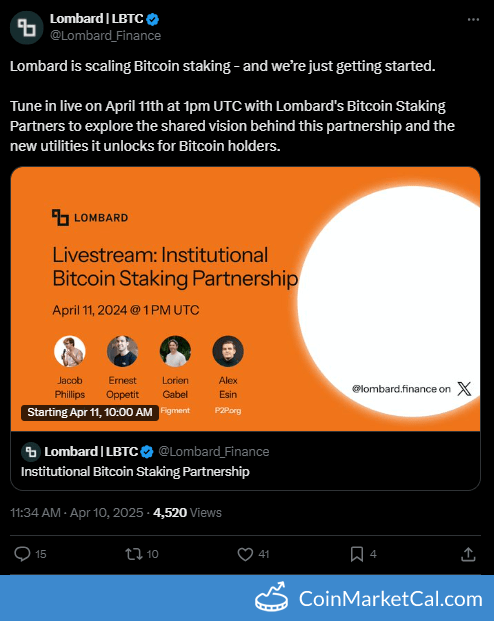Click the Lombard profile avatar at top
The width and height of the screenshot is (494, 621).
27,28
